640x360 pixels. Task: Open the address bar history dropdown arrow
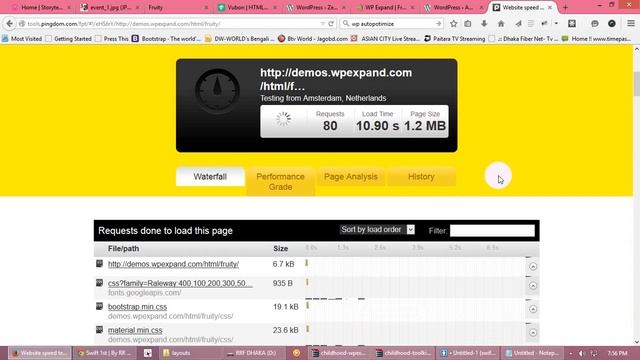[322, 24]
